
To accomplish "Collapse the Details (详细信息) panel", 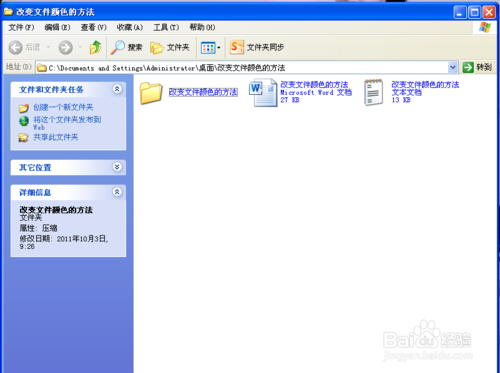I will [117, 192].
